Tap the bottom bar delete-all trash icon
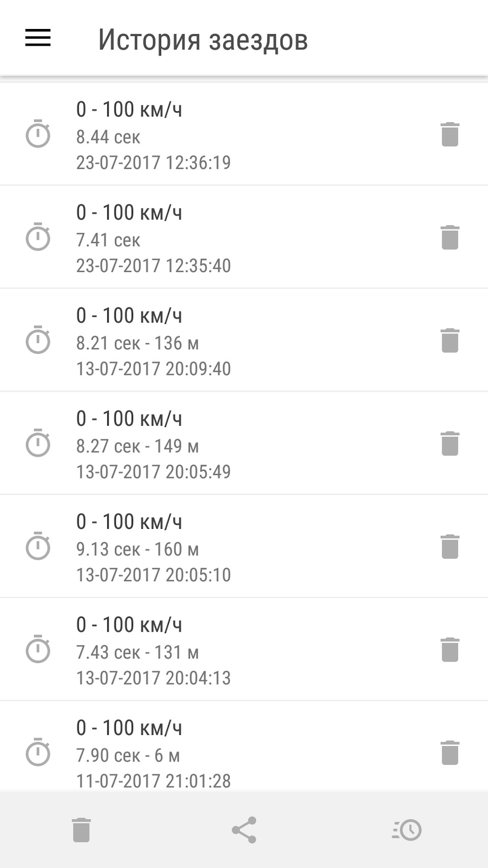This screenshot has width=488, height=868. point(81,830)
